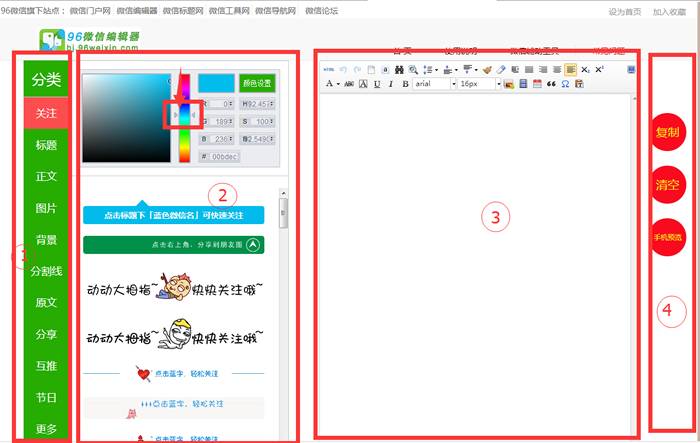Image resolution: width=700 pixels, height=443 pixels.
Task: Open the line spacing dropdown arrow
Action: pyautogui.click(x=436, y=70)
